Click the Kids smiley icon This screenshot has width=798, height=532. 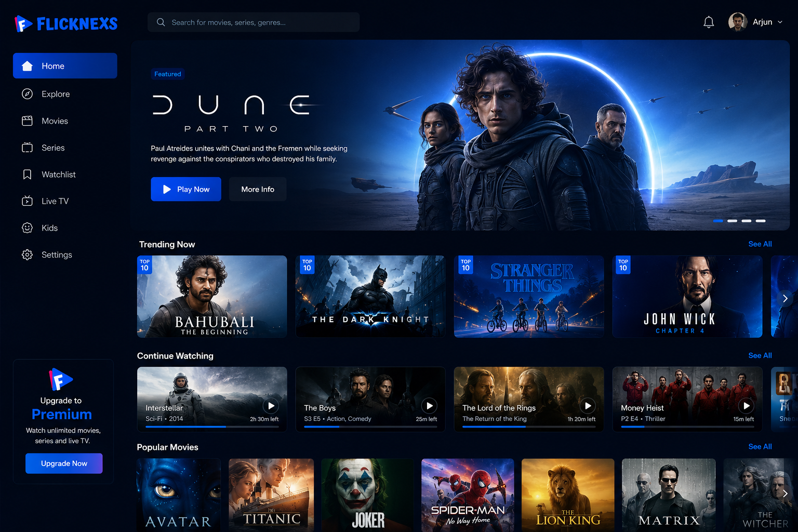(28, 228)
